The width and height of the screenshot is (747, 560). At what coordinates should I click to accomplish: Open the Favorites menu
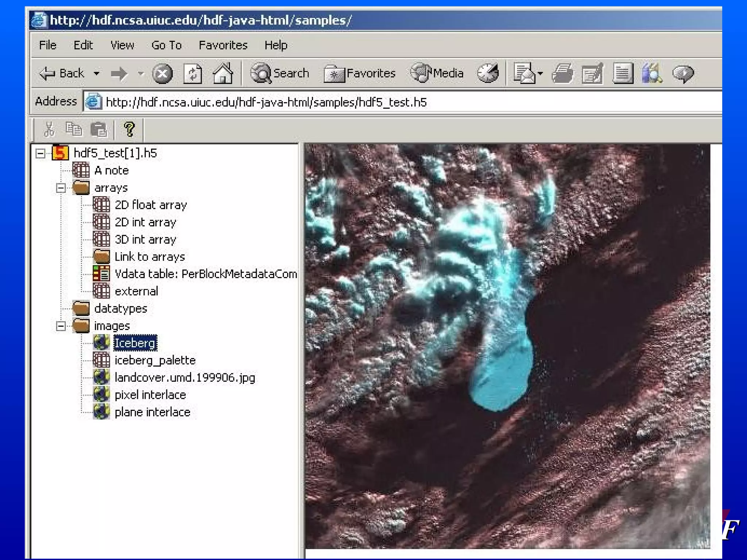223,45
